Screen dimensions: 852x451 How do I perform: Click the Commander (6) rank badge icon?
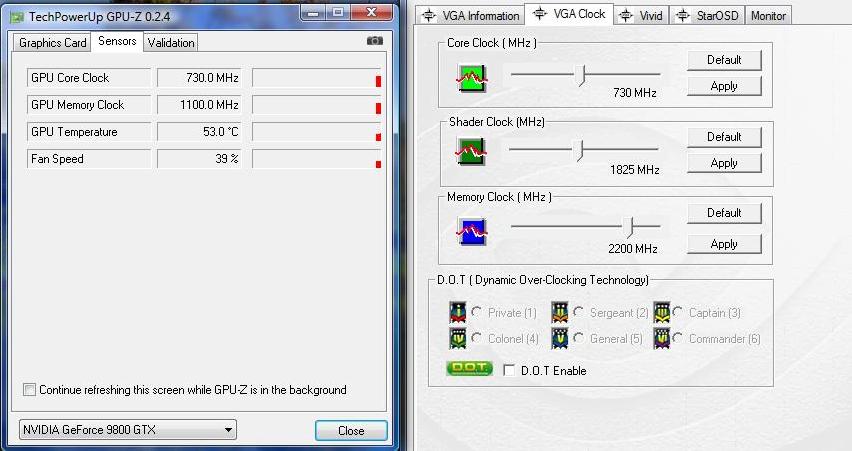click(x=661, y=338)
